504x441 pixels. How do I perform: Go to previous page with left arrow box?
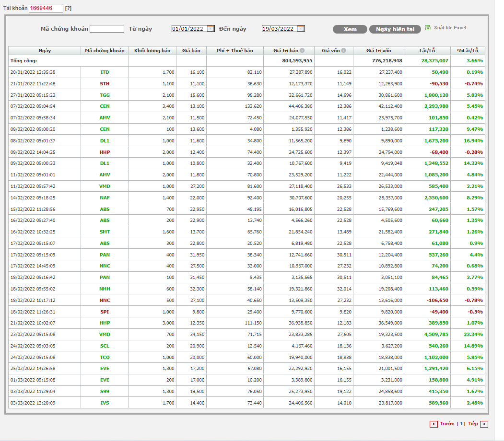434,424
